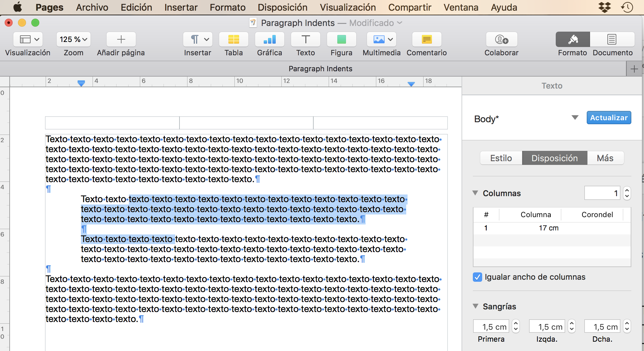This screenshot has height=351, width=644.
Task: Open the 125 % zoom dropdown
Action: coord(73,40)
